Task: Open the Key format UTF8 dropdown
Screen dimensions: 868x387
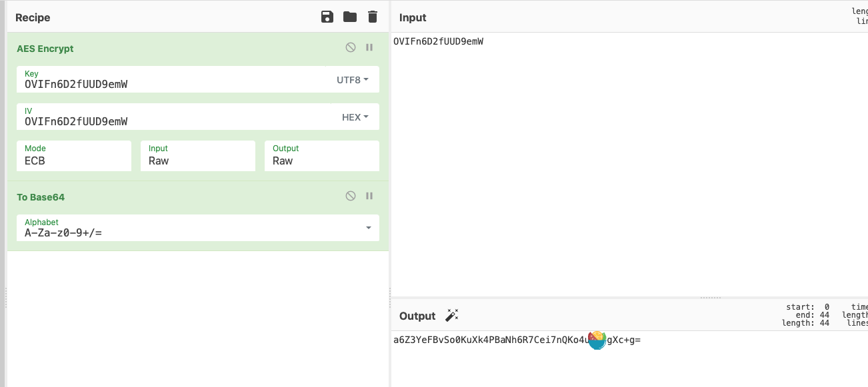Action: pyautogui.click(x=353, y=80)
